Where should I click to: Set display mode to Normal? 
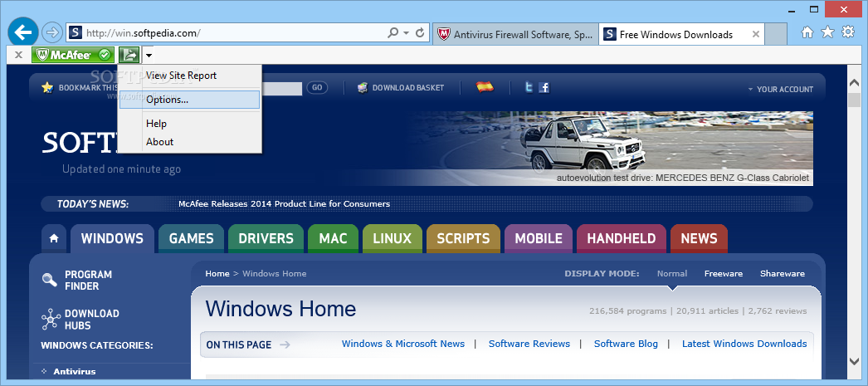(672, 274)
